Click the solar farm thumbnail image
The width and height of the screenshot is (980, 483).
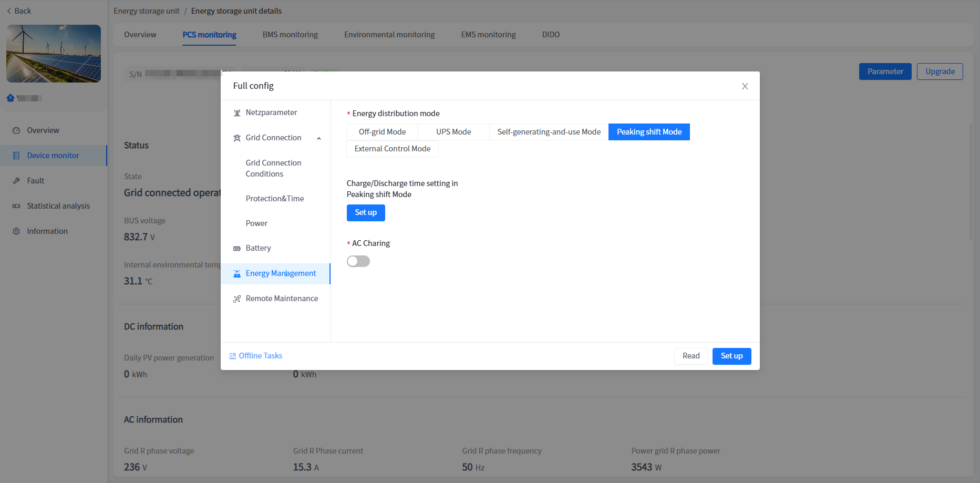tap(54, 54)
